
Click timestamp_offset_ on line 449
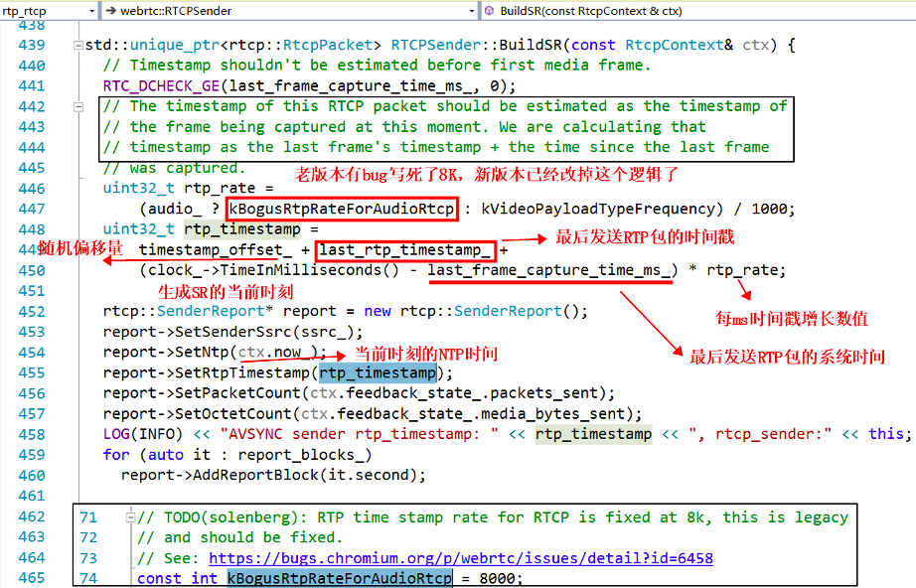click(216, 250)
